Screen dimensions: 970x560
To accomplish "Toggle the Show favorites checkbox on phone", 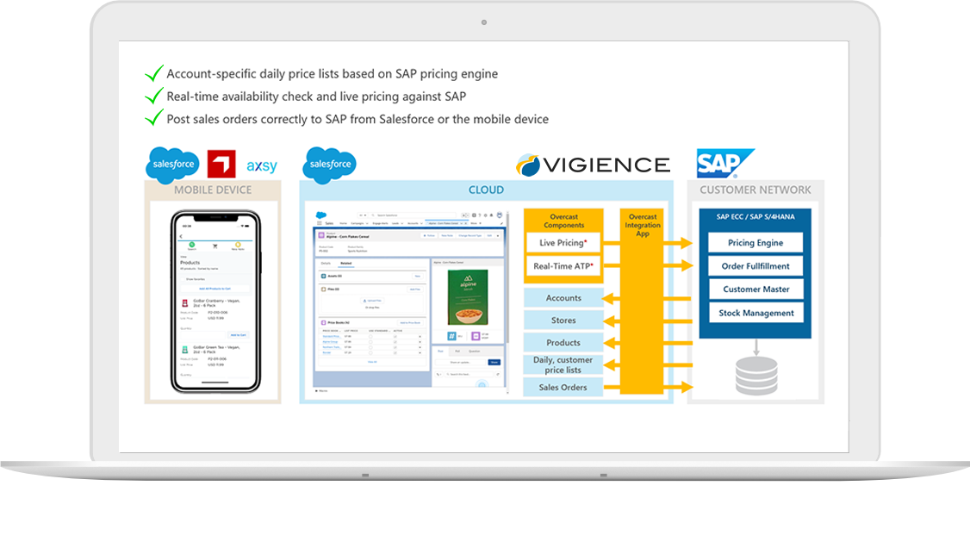I will point(183,279).
